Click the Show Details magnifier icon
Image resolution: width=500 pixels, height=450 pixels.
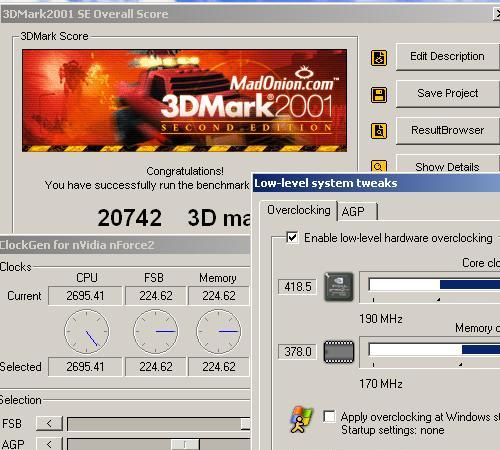tap(379, 166)
